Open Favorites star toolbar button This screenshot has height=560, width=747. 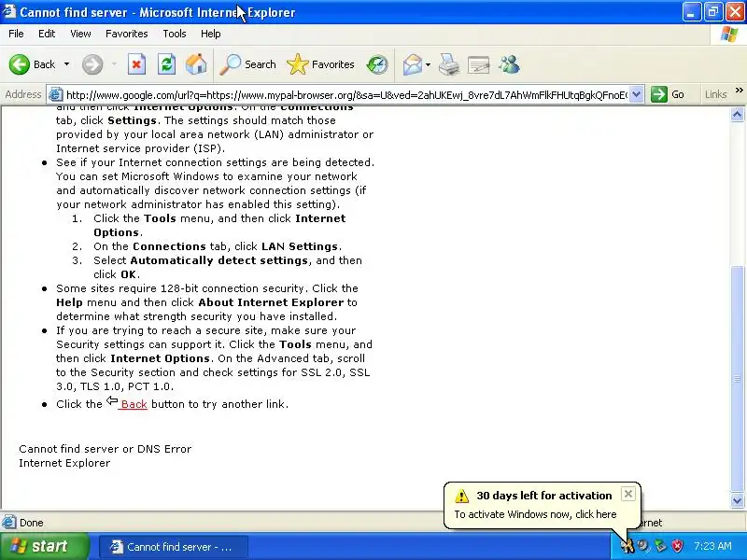click(x=320, y=64)
